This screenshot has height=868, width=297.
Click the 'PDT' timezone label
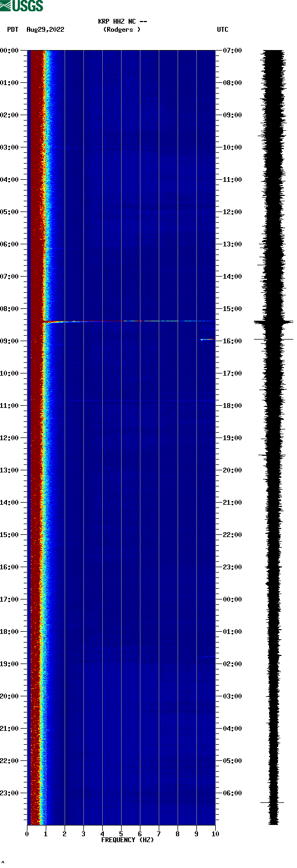12,30
